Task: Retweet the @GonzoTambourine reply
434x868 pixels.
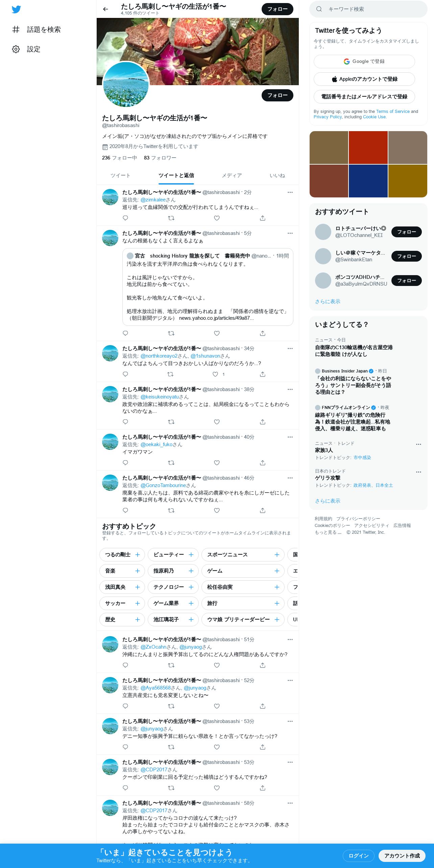Action: click(171, 510)
